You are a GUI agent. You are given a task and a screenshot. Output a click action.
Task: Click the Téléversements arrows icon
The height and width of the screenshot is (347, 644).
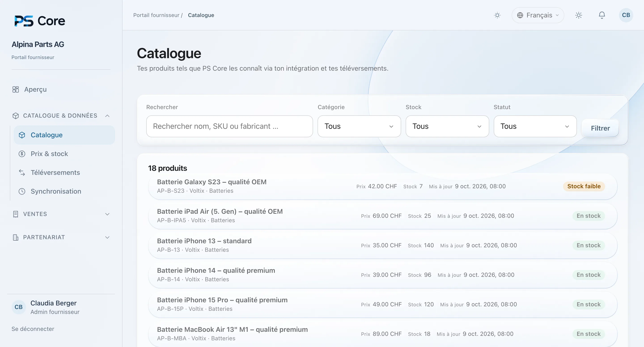click(x=22, y=173)
